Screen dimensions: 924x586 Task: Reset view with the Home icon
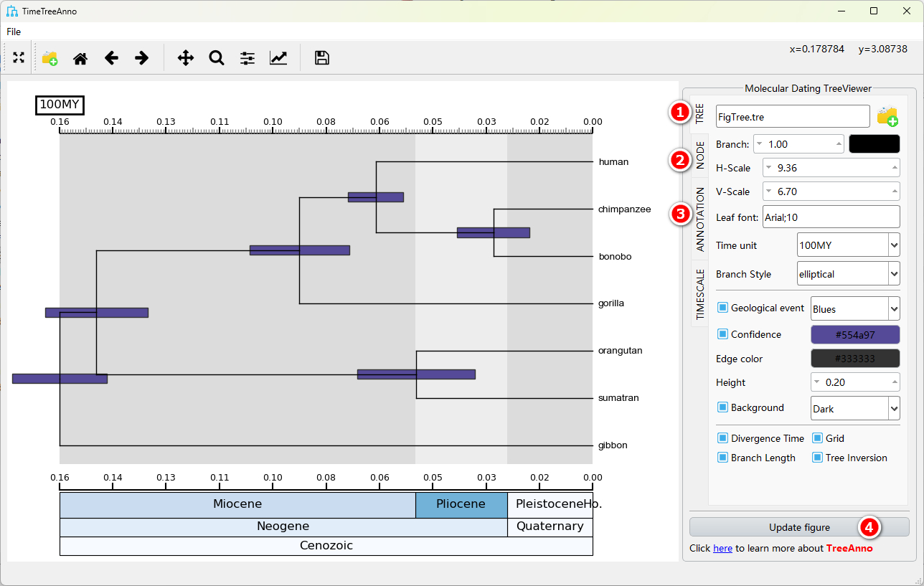coord(80,58)
